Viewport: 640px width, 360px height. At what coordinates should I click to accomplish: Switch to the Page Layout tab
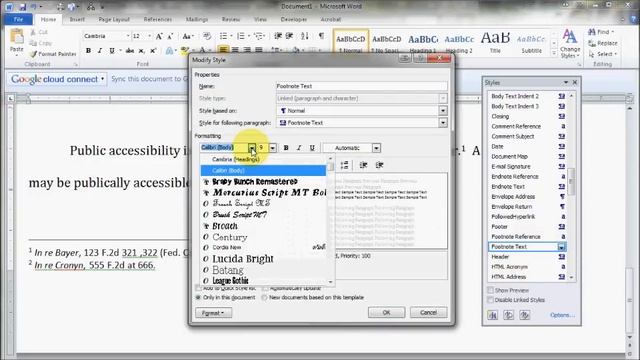click(x=114, y=19)
